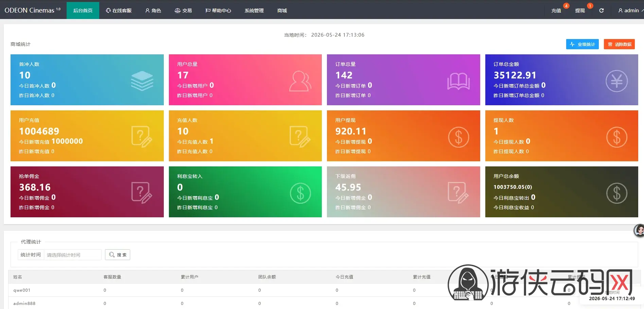Viewport: 644px width, 309px height.
Task: Click the layers icon in 首冲人数 card
Action: 142,81
